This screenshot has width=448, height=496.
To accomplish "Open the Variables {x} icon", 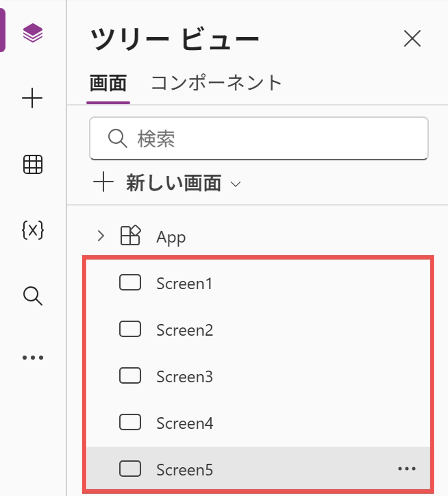I will coord(33,230).
